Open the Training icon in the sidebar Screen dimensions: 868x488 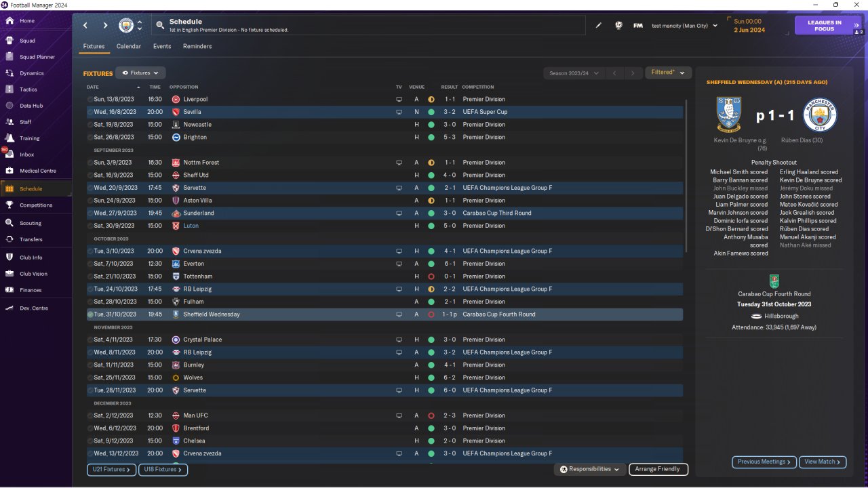point(9,138)
